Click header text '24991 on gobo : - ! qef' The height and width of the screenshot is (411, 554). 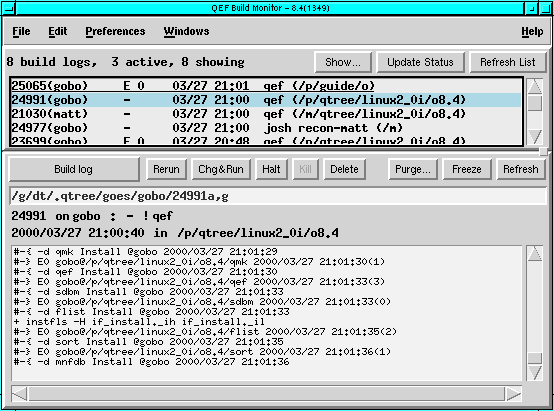(x=92, y=216)
